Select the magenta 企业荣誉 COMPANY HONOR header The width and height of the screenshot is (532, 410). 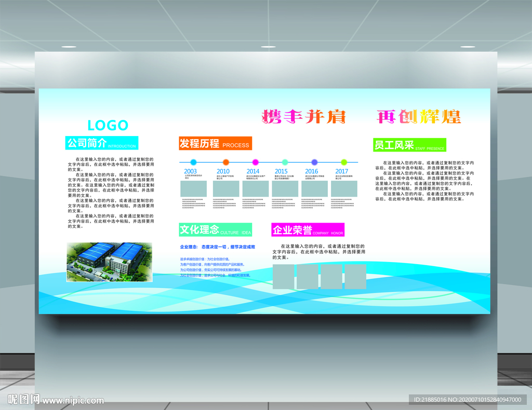click(308, 229)
